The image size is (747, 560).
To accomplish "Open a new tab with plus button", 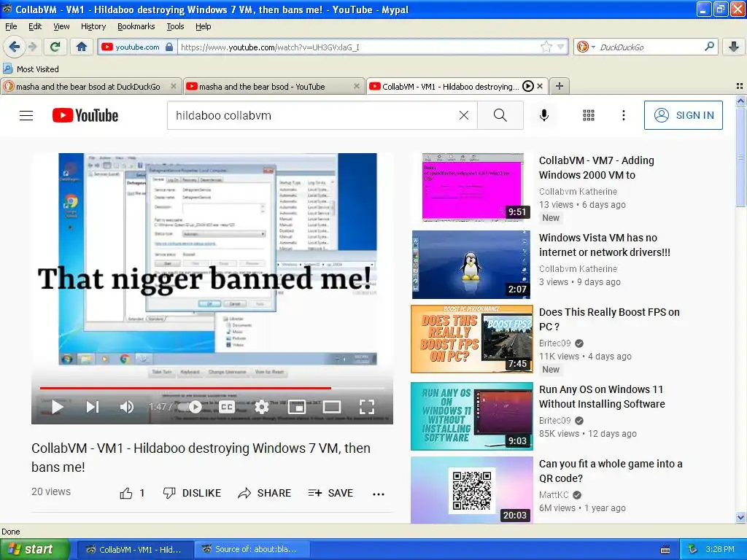I will tap(560, 86).
